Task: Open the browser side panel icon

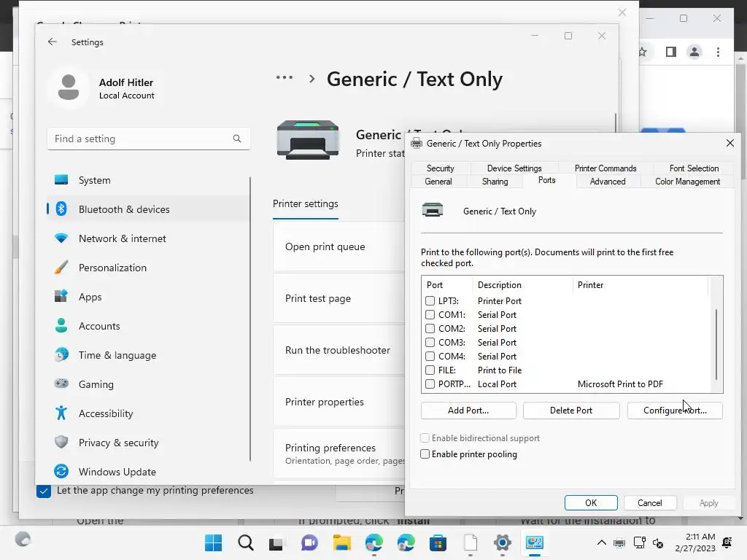Action: pyautogui.click(x=671, y=52)
